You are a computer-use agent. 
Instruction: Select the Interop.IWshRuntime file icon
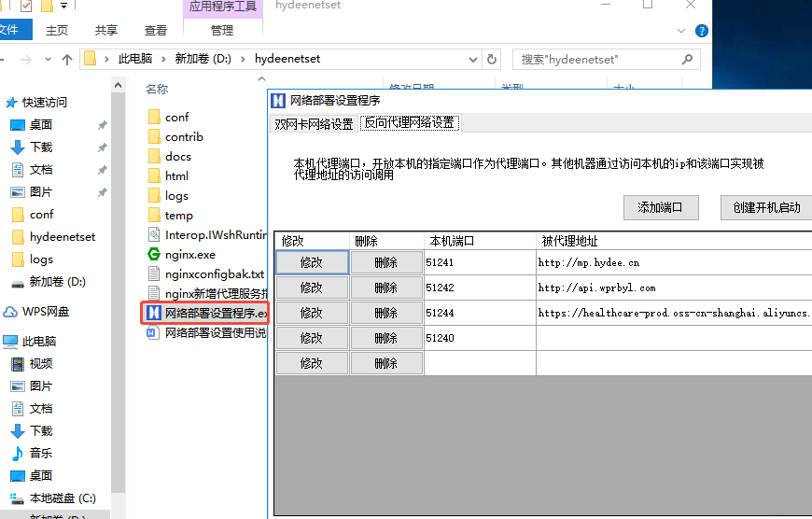tap(154, 235)
